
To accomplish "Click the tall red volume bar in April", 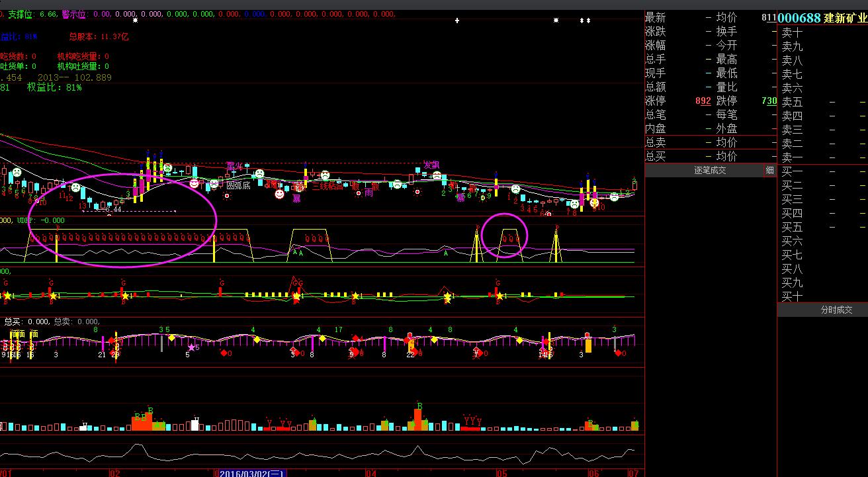I will click(x=417, y=419).
